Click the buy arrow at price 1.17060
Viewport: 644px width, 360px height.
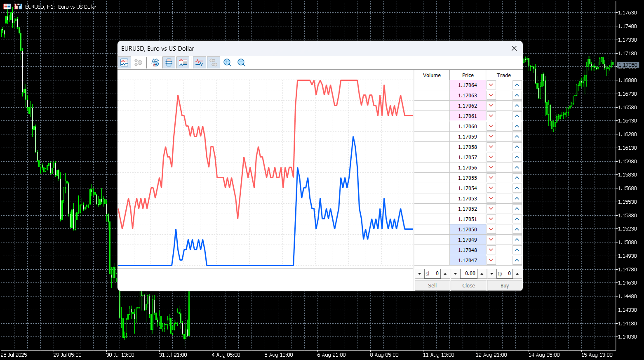click(517, 126)
